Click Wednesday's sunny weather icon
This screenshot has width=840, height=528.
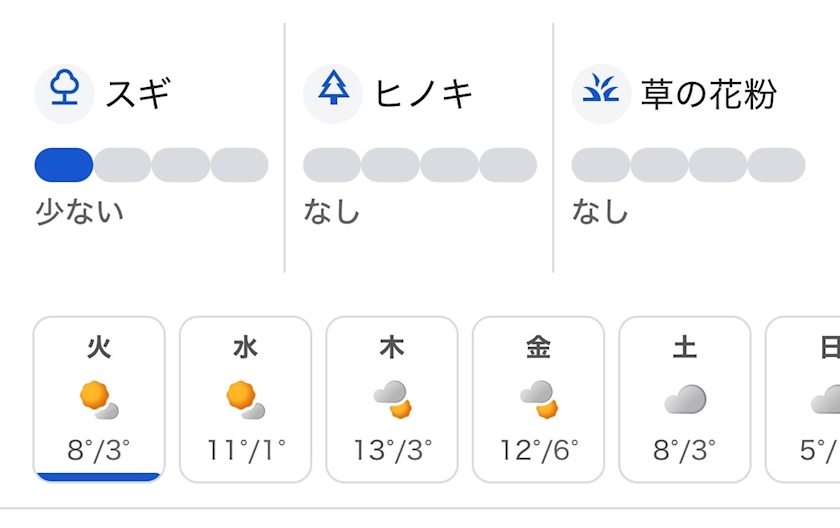(245, 400)
